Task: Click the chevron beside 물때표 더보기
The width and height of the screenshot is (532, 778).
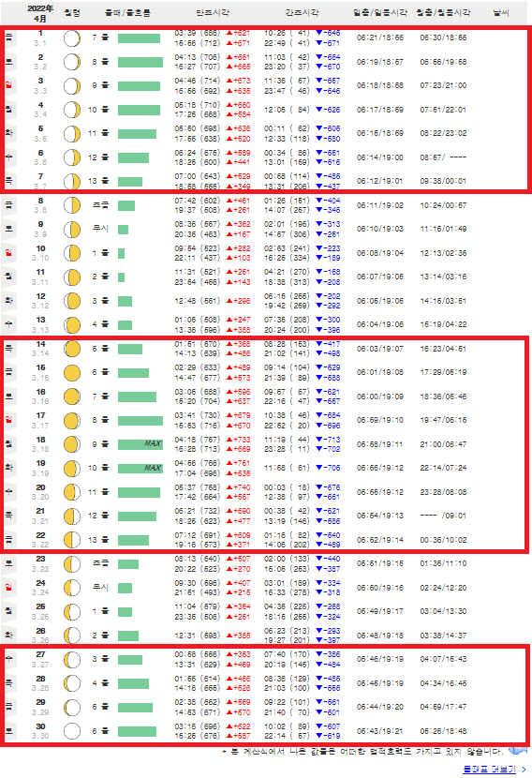Action: tap(525, 769)
